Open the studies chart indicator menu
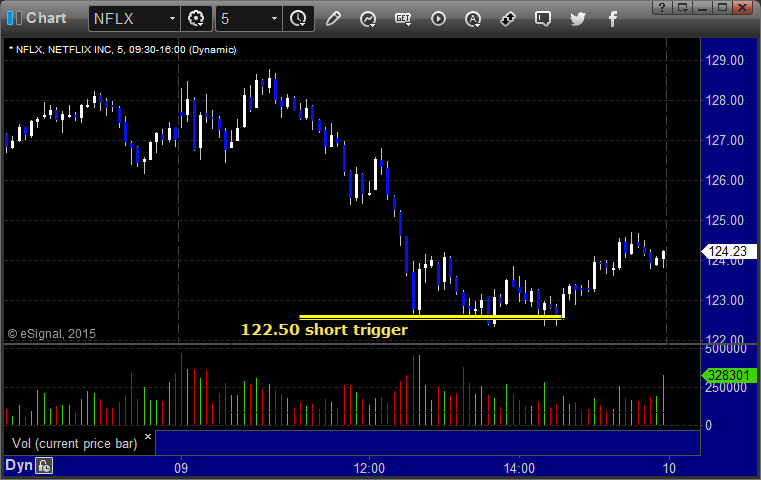Screen dimensions: 761x480 368,19
